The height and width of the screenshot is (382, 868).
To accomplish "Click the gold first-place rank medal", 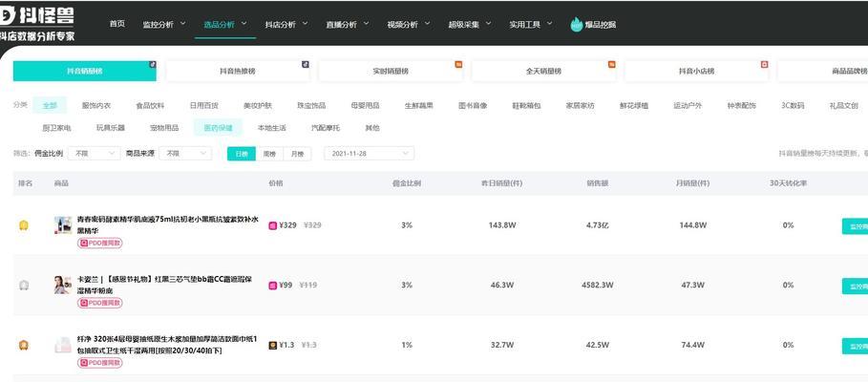I will [x=23, y=225].
